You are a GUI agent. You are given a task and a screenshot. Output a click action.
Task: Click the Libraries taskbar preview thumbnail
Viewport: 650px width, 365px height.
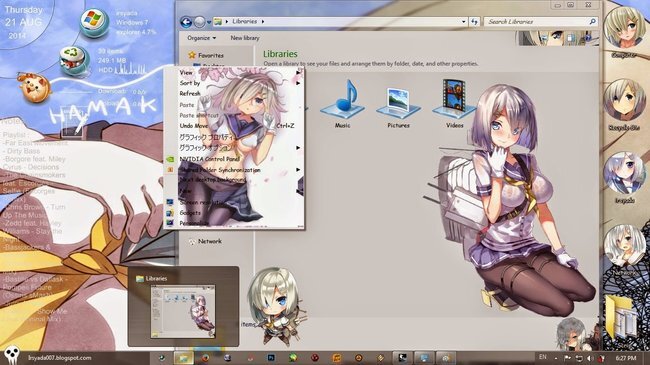(x=183, y=311)
